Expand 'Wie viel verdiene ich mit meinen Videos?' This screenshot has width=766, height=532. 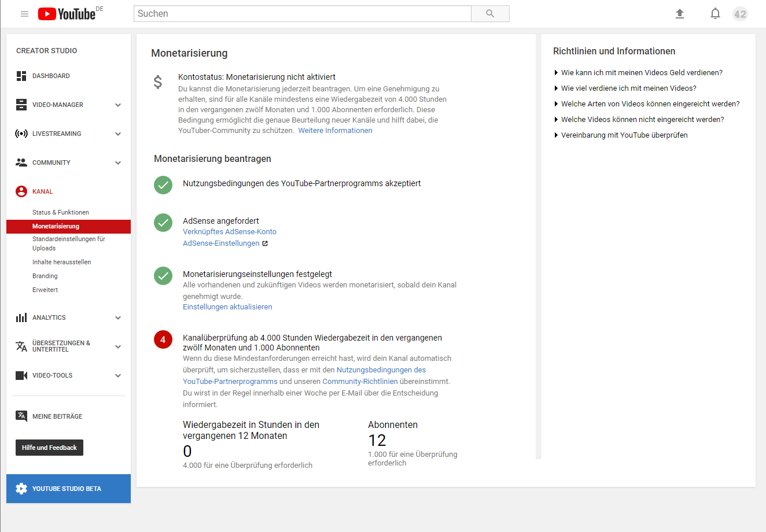(x=628, y=88)
